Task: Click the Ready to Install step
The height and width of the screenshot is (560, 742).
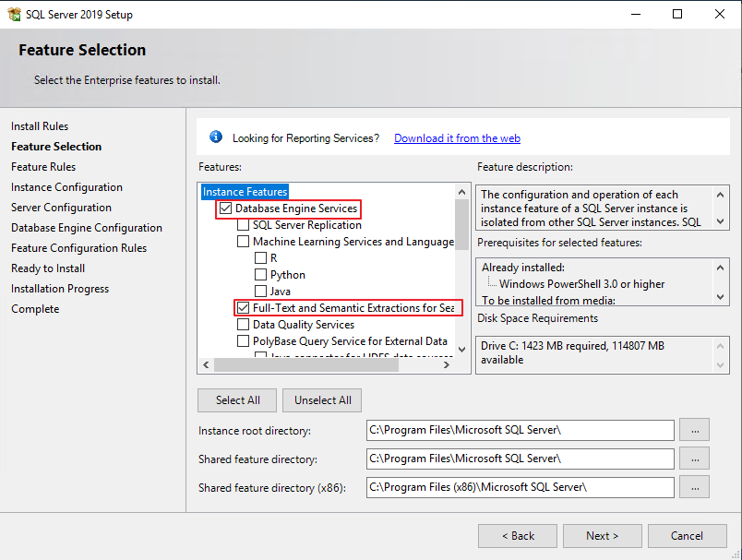Action: (x=48, y=268)
